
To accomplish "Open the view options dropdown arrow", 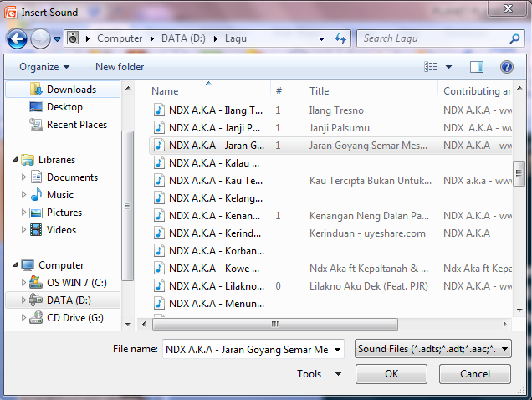I will pyautogui.click(x=448, y=67).
